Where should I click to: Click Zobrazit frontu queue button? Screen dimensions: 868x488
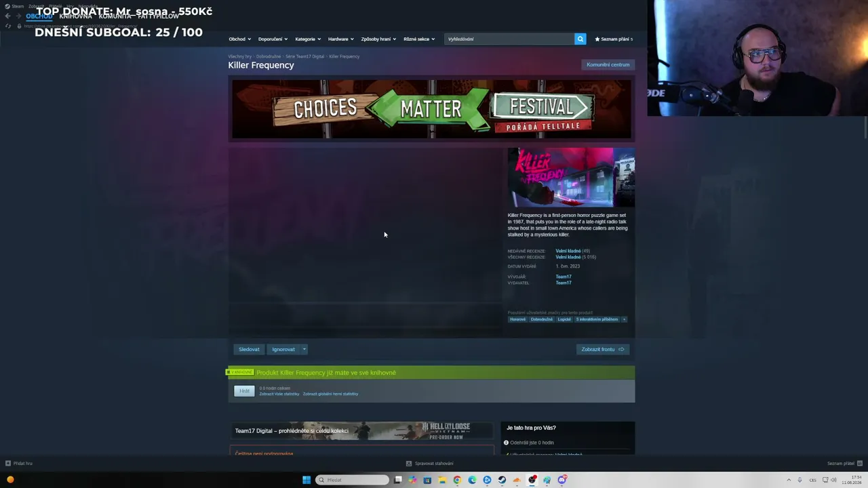pos(602,349)
